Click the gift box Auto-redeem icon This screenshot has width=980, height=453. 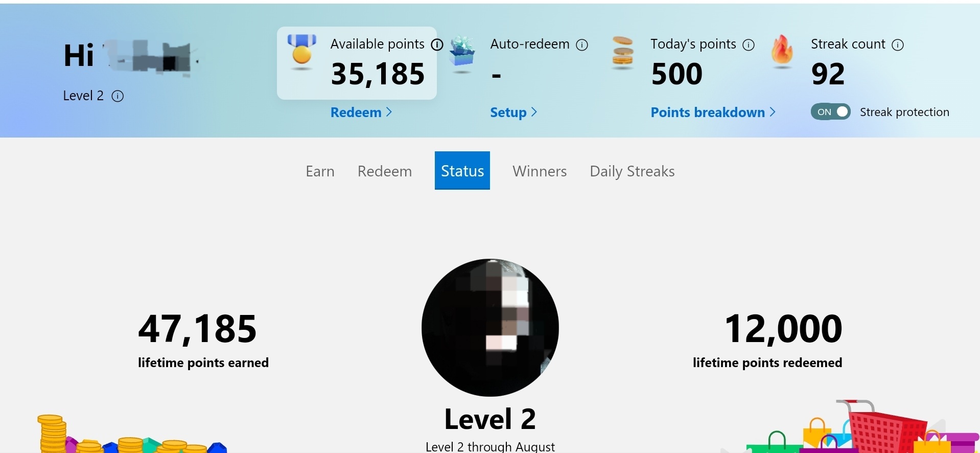(x=462, y=53)
